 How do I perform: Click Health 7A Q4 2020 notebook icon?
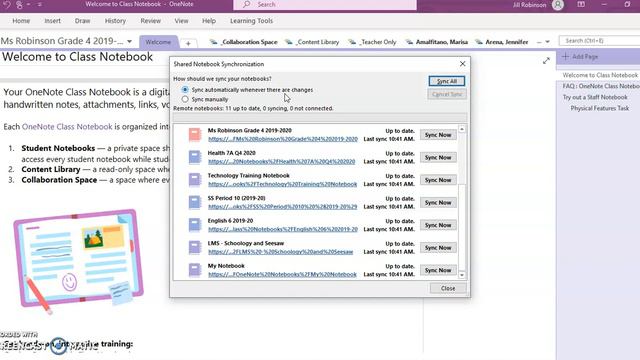(195, 157)
